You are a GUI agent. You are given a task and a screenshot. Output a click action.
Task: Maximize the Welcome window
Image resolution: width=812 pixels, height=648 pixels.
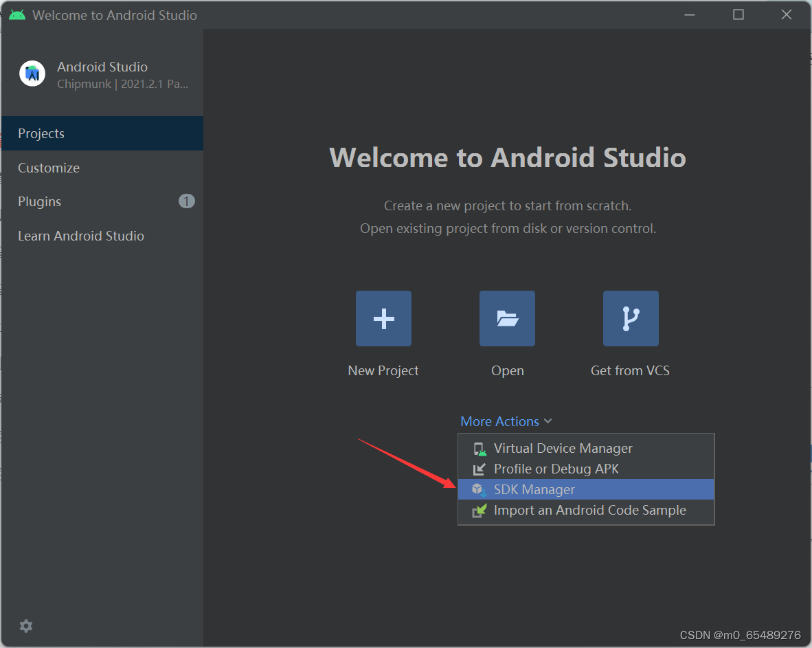(x=738, y=15)
